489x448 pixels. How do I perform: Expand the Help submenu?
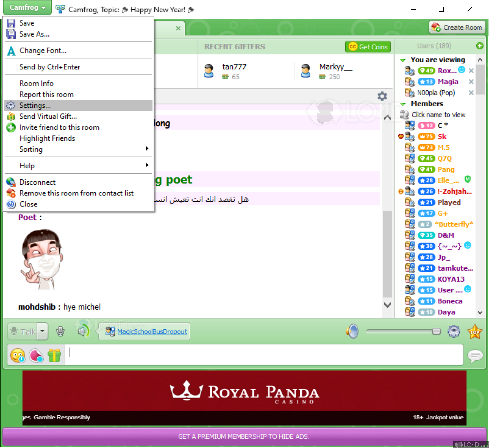(x=73, y=166)
